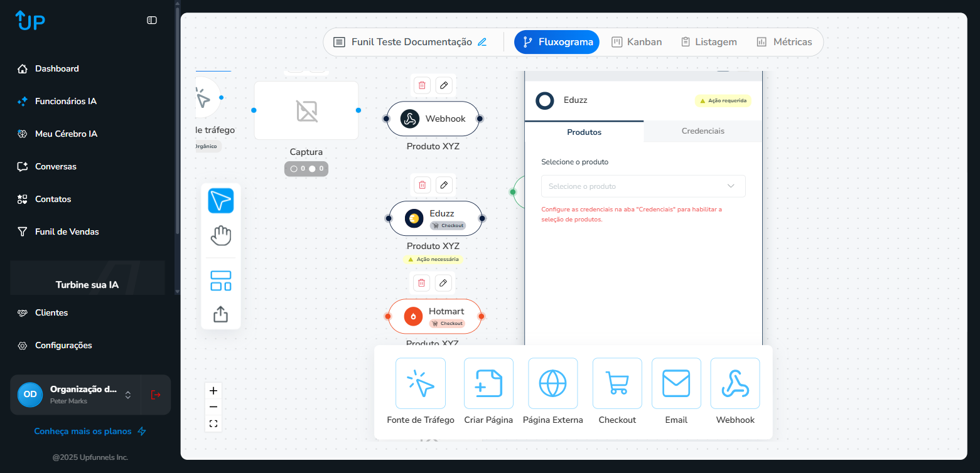Add a Fonte de Tráfego element

(x=420, y=383)
